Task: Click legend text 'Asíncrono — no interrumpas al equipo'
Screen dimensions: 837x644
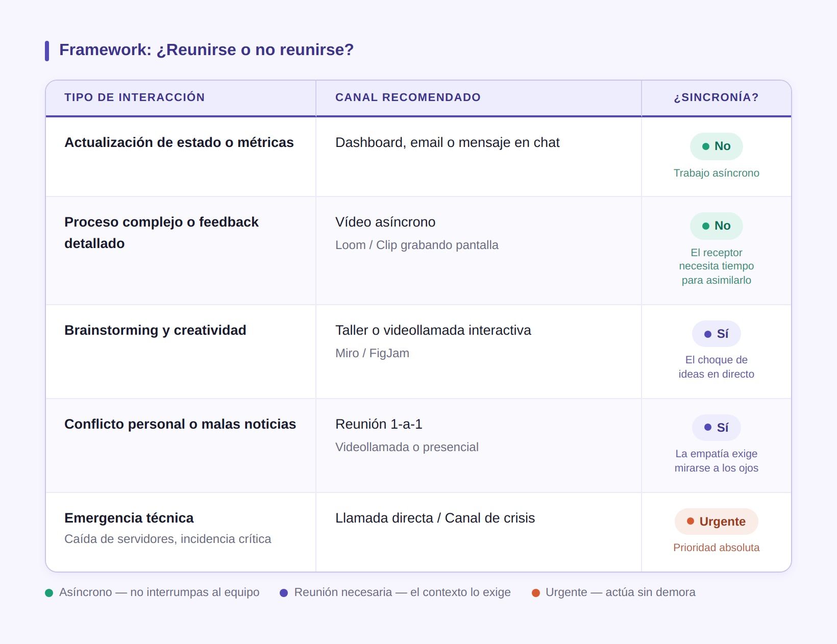Action: (x=159, y=592)
